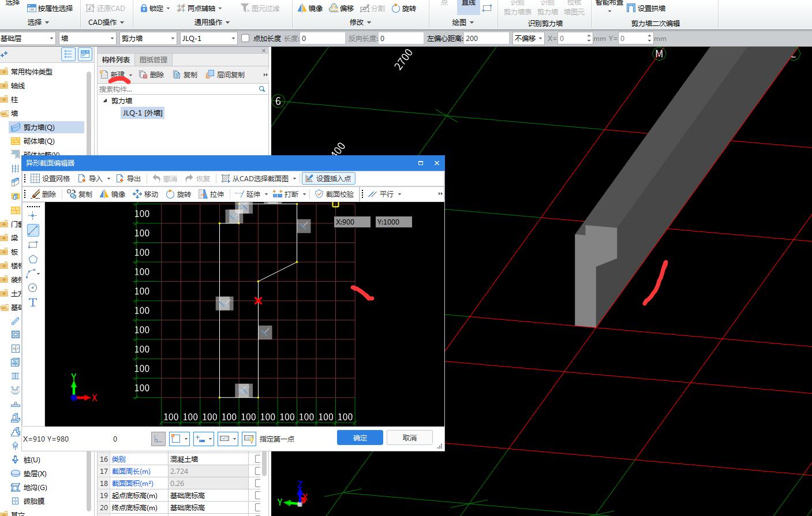Select the circle drawing tool in section editor
The width and height of the screenshot is (812, 516).
pos(33,287)
